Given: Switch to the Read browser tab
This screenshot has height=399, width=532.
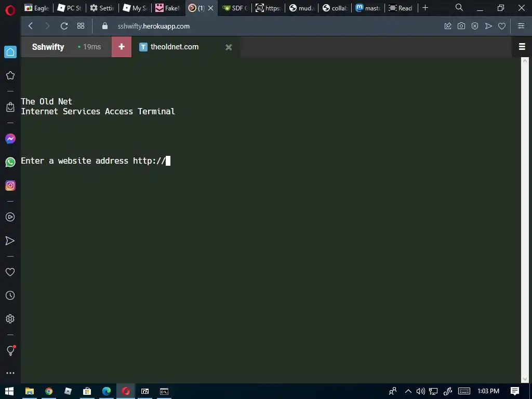Looking at the screenshot, I should 401,8.
